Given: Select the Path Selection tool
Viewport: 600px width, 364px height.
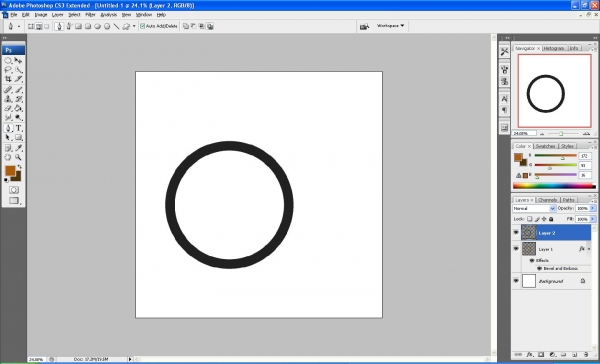Looking at the screenshot, I should (8, 137).
